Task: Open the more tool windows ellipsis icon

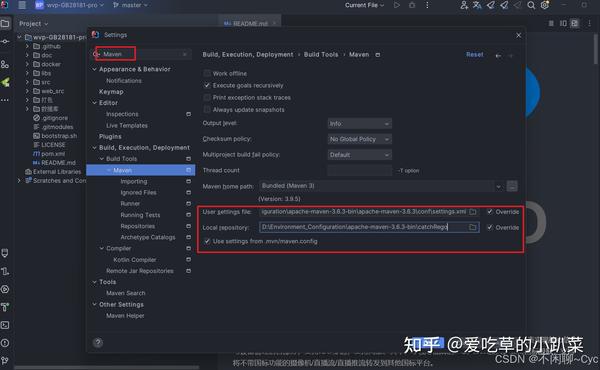Action: tap(5, 100)
